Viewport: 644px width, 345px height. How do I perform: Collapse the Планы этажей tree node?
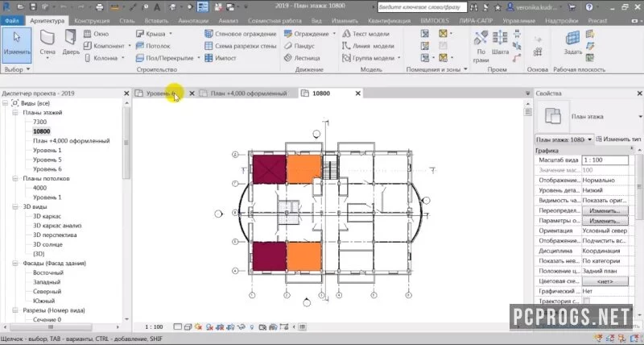tap(15, 112)
